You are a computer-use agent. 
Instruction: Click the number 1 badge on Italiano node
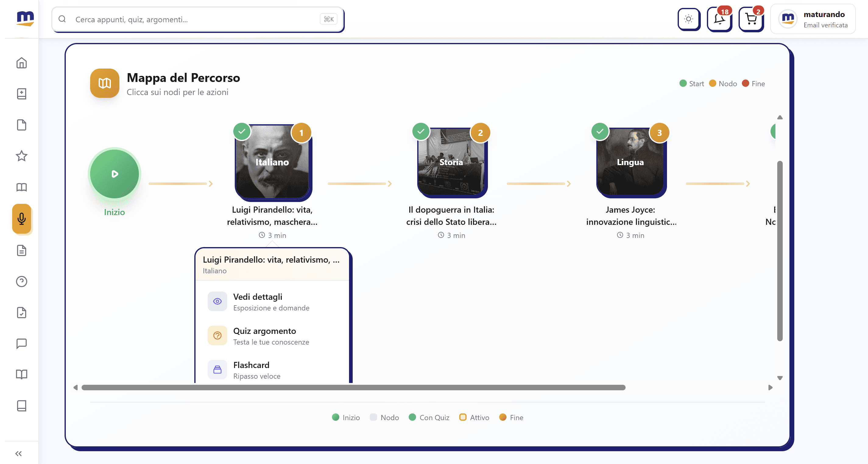pyautogui.click(x=301, y=133)
